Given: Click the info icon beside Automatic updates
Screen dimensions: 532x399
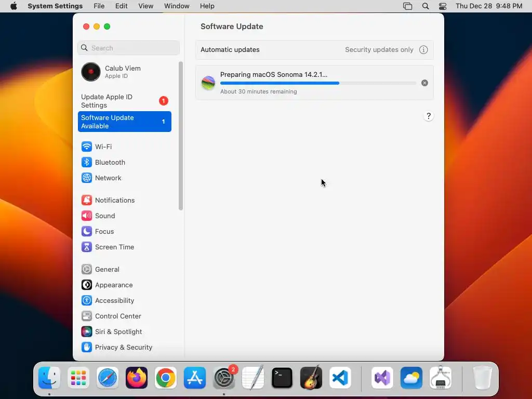Looking at the screenshot, I should [x=423, y=50].
